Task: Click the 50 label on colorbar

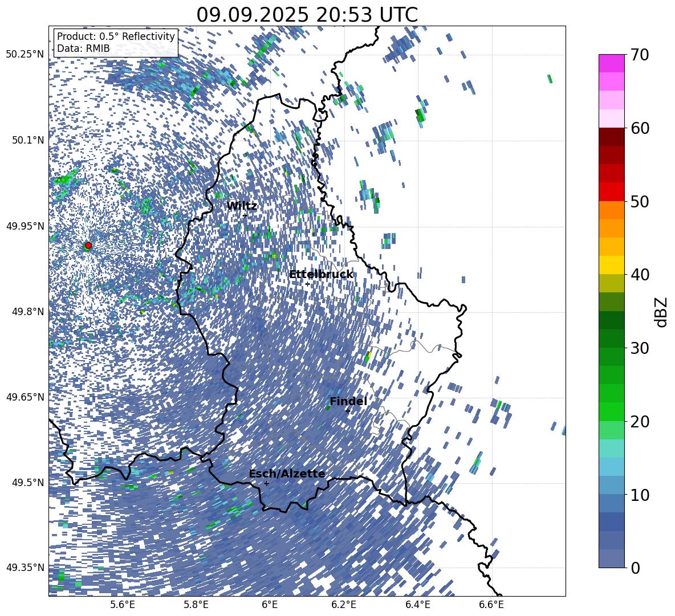Action: tap(640, 201)
